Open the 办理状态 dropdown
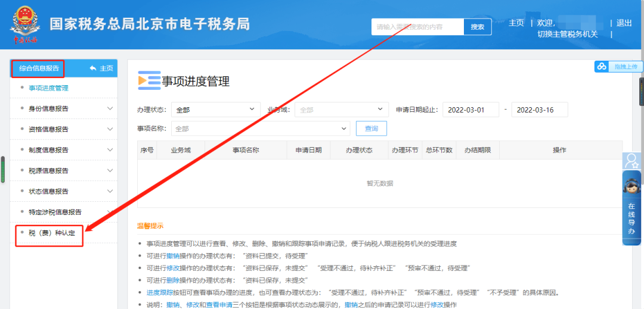Viewport: 644px width, 309px height. tap(216, 110)
